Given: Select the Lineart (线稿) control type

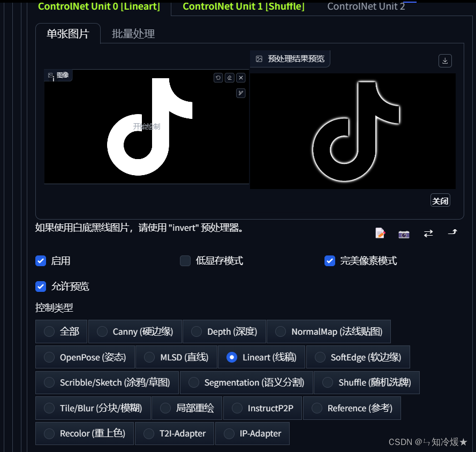Looking at the screenshot, I should point(261,357).
